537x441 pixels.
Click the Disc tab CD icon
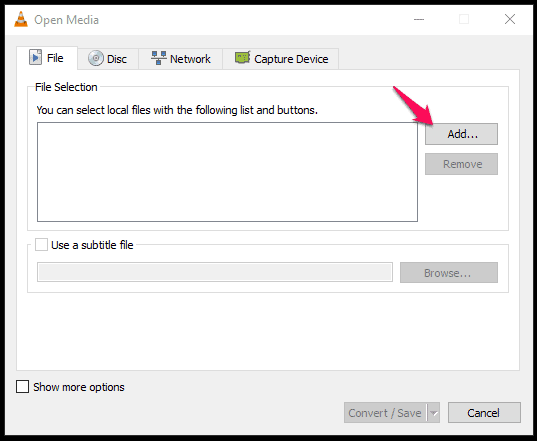(96, 58)
